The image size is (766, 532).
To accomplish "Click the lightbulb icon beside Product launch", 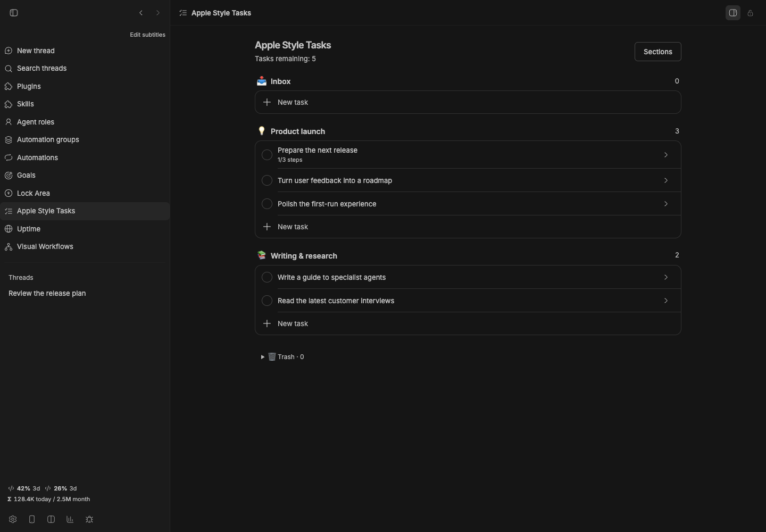I will (262, 131).
